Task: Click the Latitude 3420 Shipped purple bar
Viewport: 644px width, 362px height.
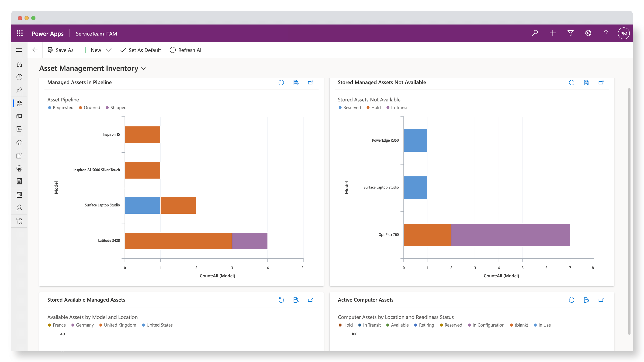Action: [x=250, y=241]
